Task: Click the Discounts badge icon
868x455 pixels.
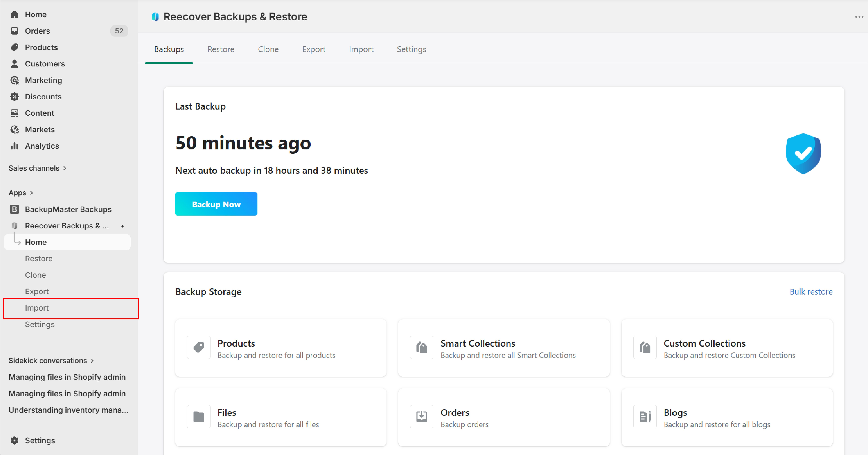Action: [15, 97]
